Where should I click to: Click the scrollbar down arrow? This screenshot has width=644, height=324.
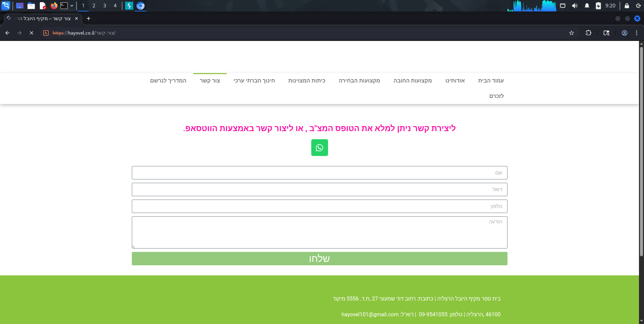coord(641,321)
